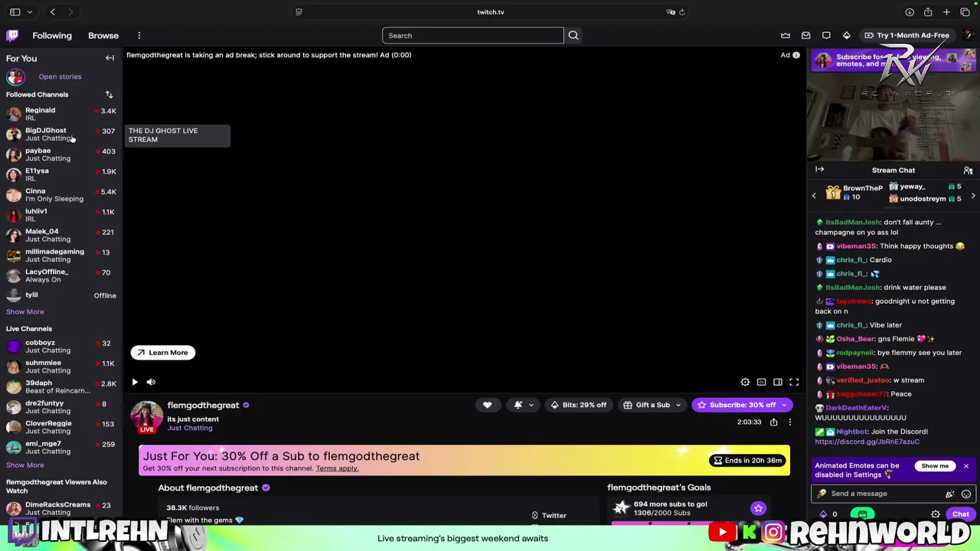Open Prime loot crown icon

click(786, 35)
